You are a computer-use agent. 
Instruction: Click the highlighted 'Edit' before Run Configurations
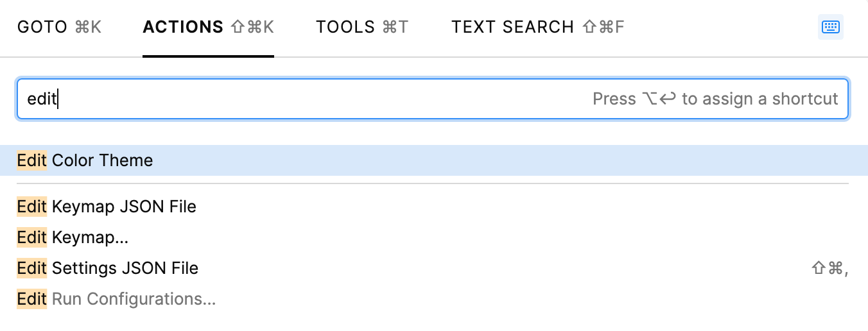32,299
